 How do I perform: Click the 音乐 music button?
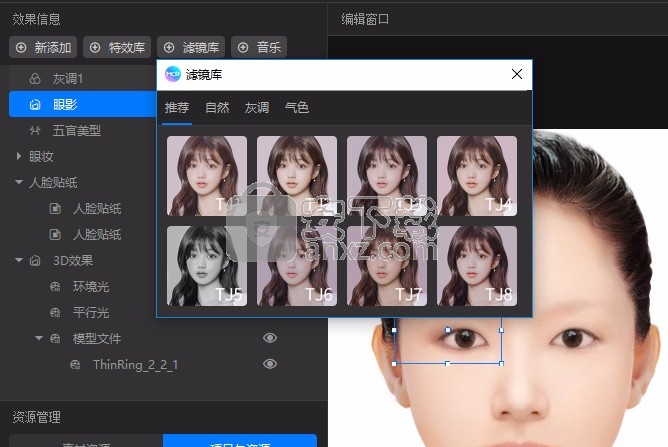[x=259, y=47]
